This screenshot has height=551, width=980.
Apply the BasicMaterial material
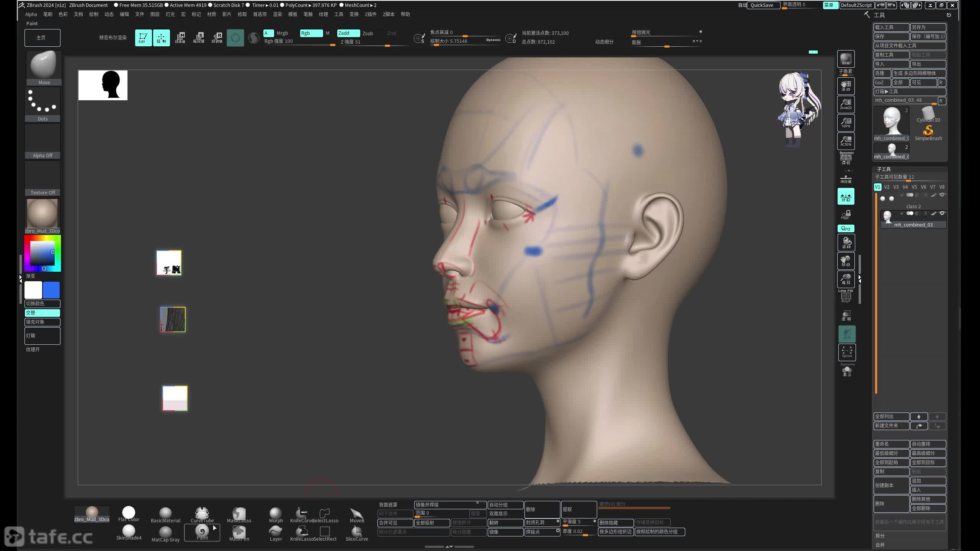click(165, 515)
